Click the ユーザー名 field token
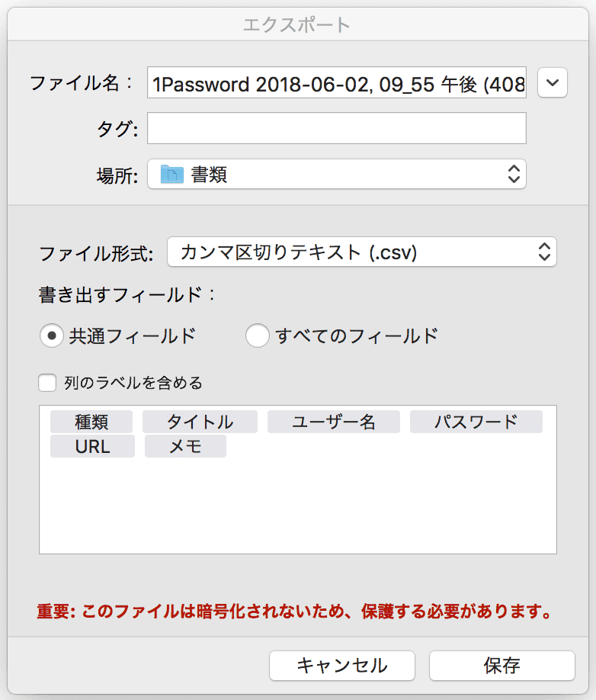The height and width of the screenshot is (700, 596). (334, 422)
